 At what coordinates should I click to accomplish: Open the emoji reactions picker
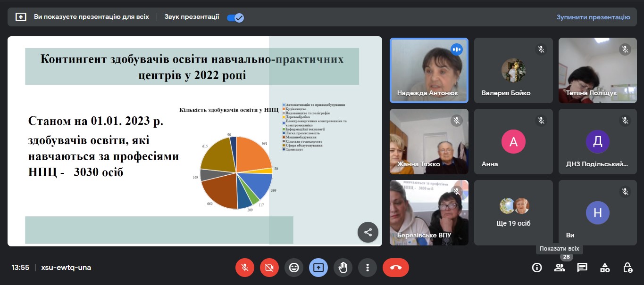point(294,268)
